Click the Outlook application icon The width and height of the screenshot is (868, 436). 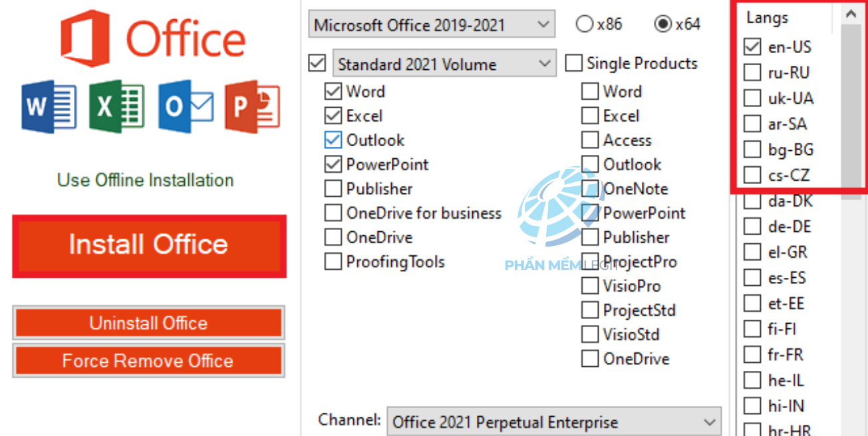(x=186, y=107)
